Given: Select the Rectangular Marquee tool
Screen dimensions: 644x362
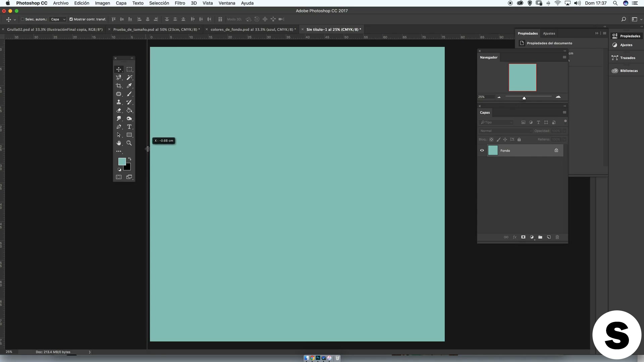Looking at the screenshot, I should point(129,69).
